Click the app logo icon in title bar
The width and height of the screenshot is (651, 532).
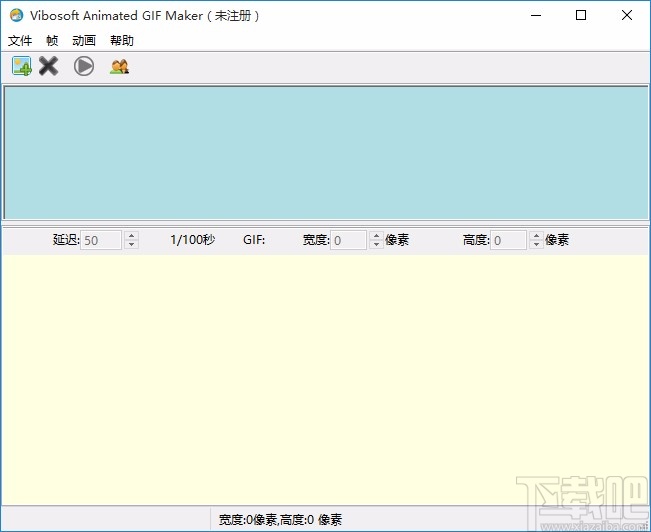16,15
